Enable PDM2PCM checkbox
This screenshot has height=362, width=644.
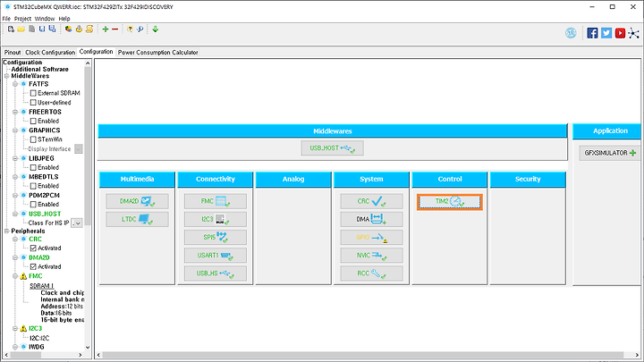point(33,205)
